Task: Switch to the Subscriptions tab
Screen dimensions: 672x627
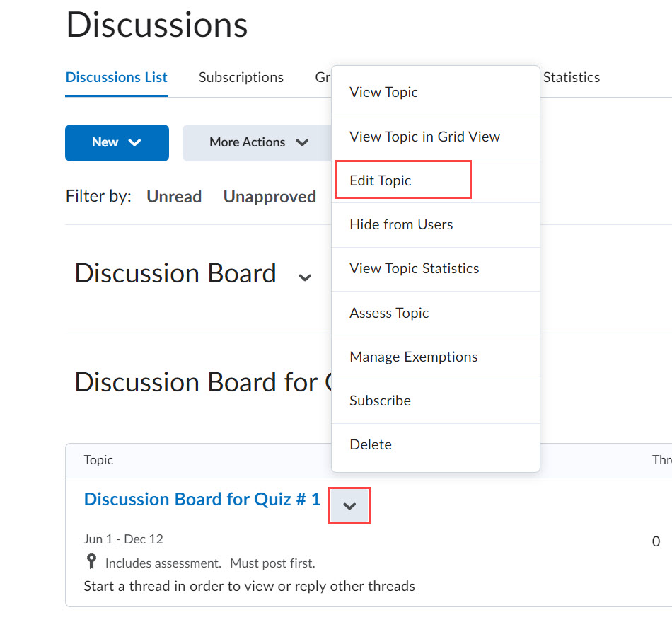Action: [241, 77]
